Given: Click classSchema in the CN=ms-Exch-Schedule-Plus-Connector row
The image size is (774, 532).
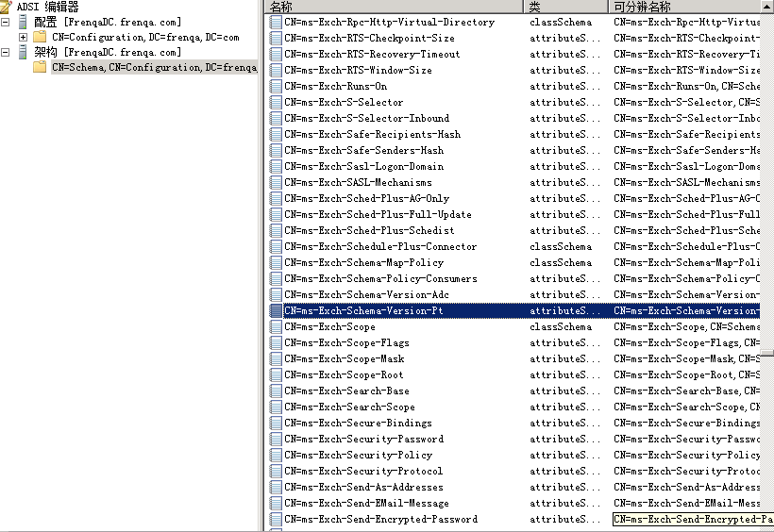Looking at the screenshot, I should (x=561, y=247).
